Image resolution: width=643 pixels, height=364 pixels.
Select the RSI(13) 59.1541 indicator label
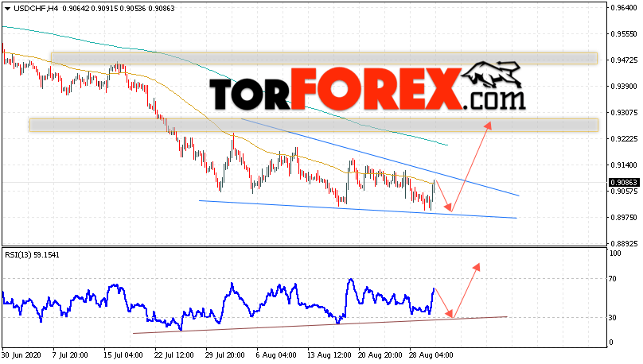click(x=32, y=255)
